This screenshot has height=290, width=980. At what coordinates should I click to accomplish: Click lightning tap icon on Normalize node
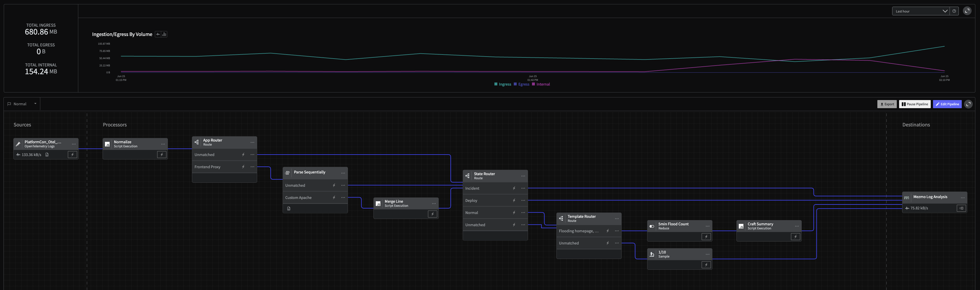pyautogui.click(x=162, y=155)
